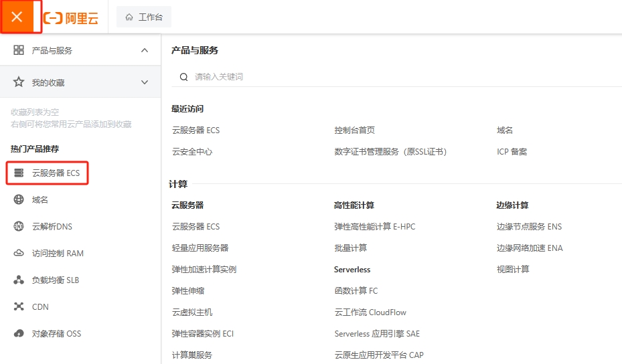
Task: Open 云虚拟主机
Action: [x=192, y=312]
